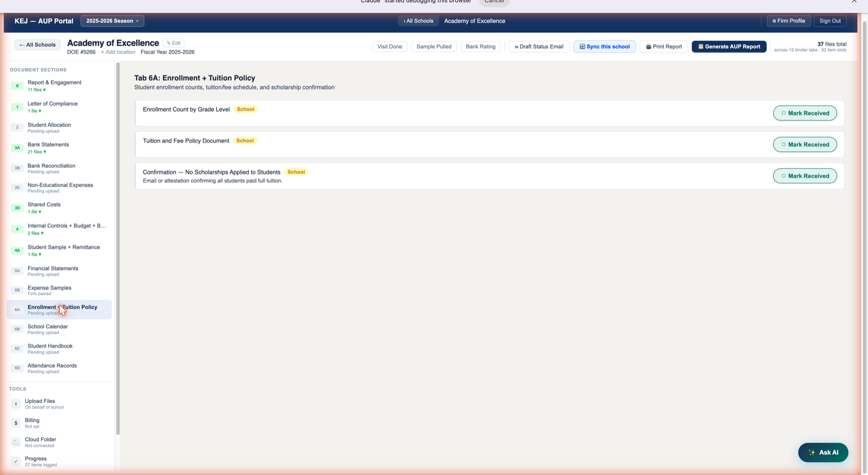
Task: Click the DOE #5266 text
Action: [81, 52]
